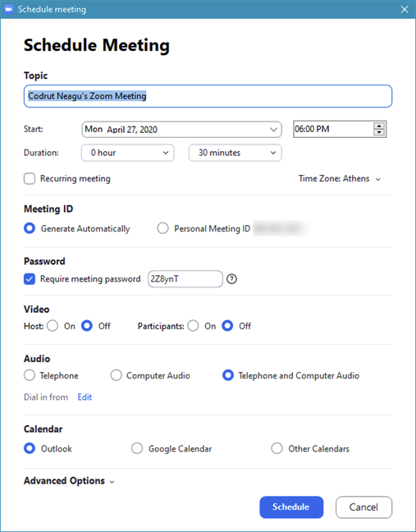Uncheck Require meeting password
Screen dimensions: 416x532
[x=30, y=279]
